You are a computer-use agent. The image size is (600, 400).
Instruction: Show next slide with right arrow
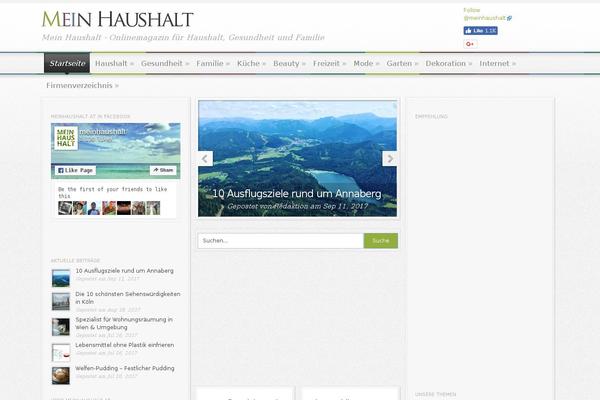(x=390, y=158)
